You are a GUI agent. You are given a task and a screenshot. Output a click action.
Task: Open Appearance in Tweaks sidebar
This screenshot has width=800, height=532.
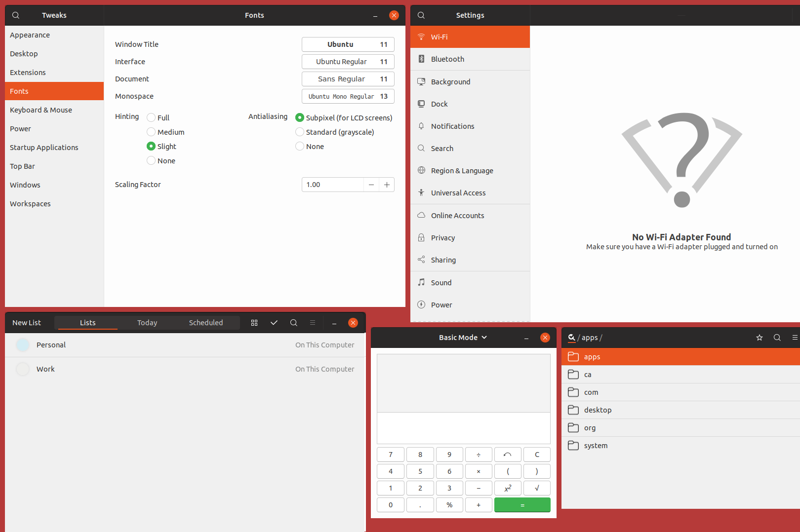(x=54, y=35)
